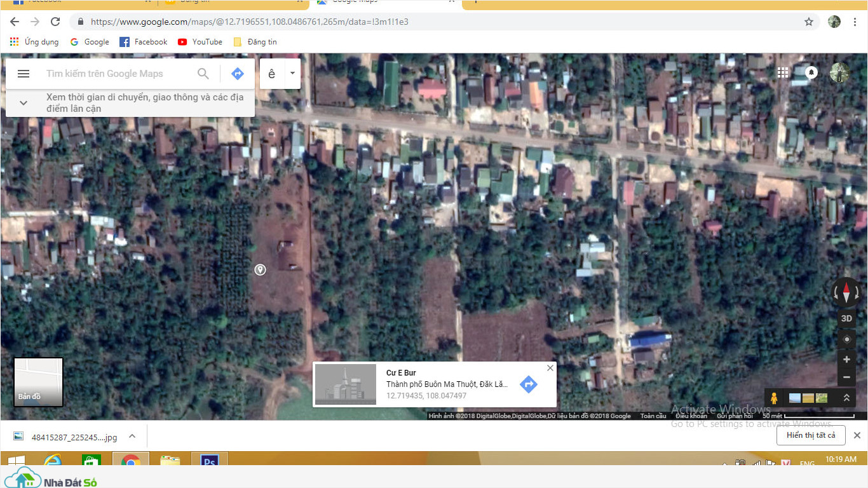Viewport: 868px width, 488px height.
Task: Open the download item options chevron
Action: coord(132,437)
